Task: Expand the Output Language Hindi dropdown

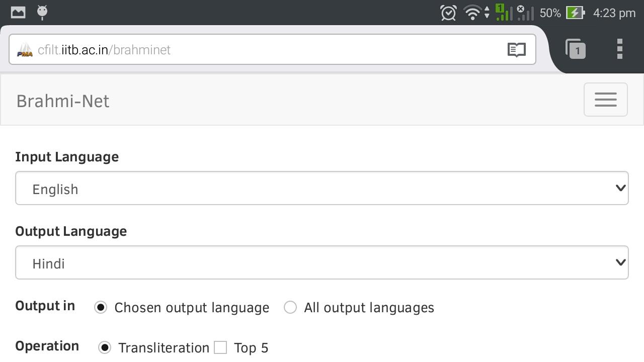Action: [322, 262]
